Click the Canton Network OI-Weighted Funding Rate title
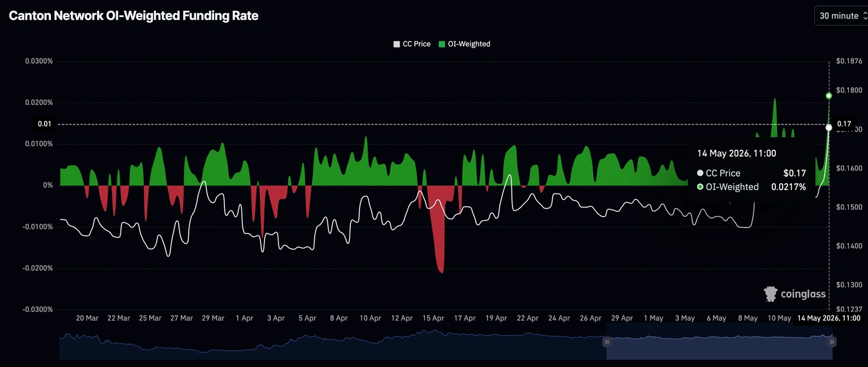 point(134,16)
